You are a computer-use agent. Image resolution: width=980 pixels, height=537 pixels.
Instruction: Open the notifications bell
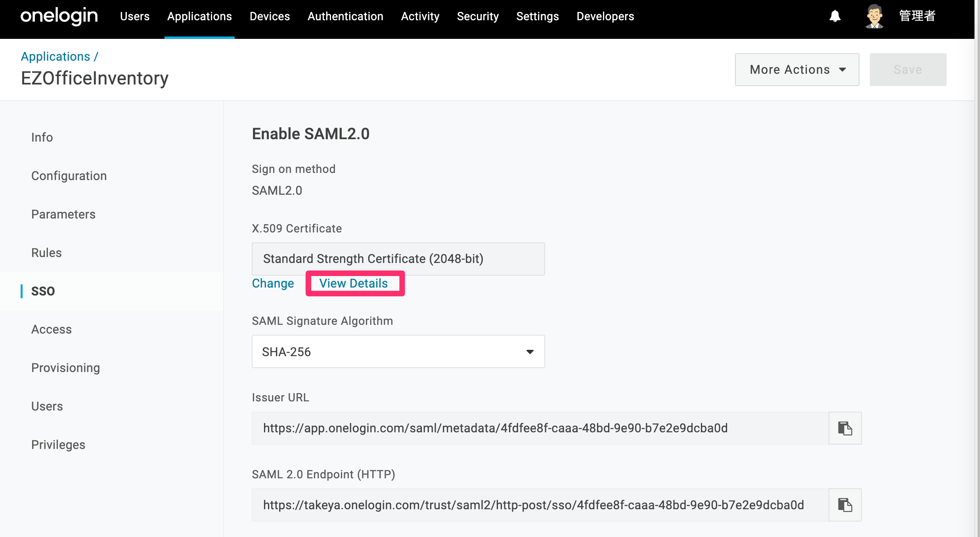[x=835, y=16]
